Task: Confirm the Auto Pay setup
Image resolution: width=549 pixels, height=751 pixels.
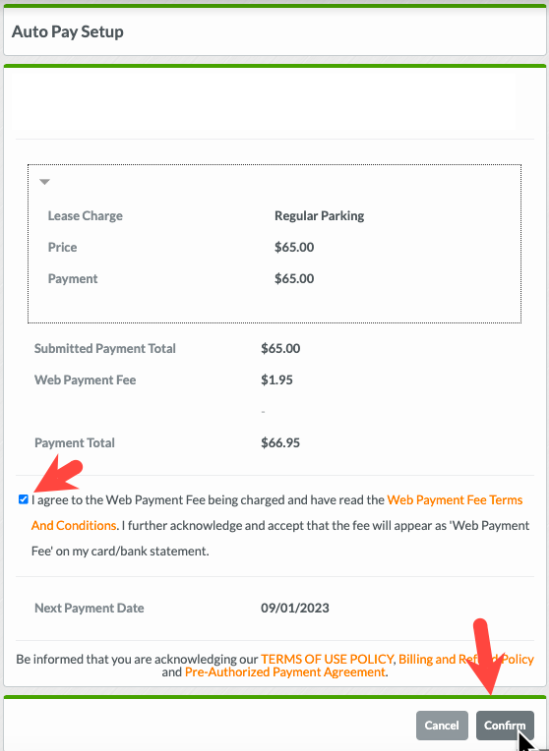Action: click(504, 725)
